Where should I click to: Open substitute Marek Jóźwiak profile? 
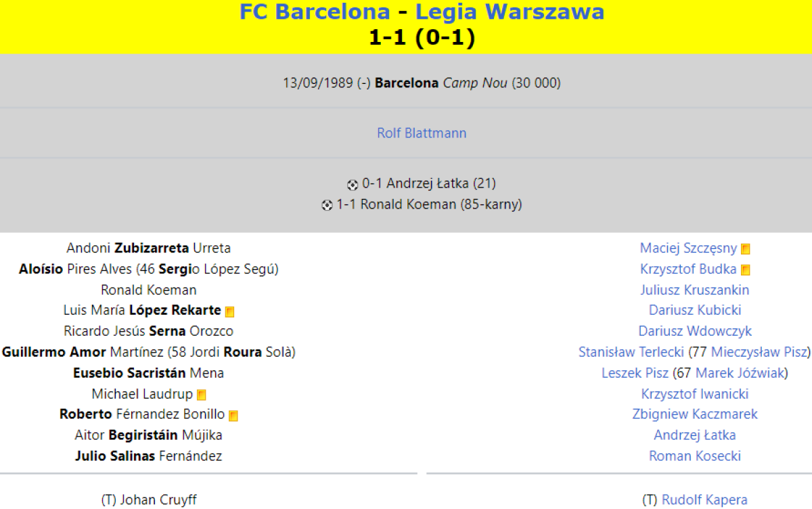click(740, 373)
